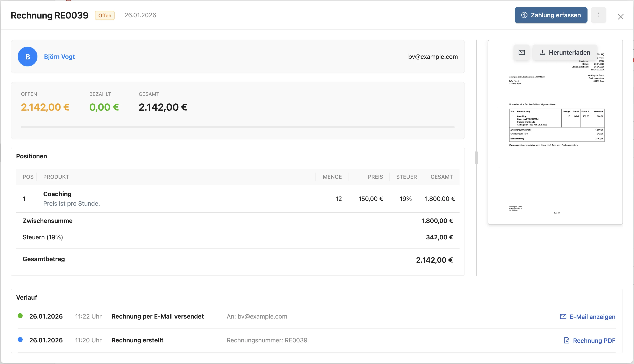The height and width of the screenshot is (364, 634).
Task: Open the E-Mail anzeigen link
Action: [592, 317]
